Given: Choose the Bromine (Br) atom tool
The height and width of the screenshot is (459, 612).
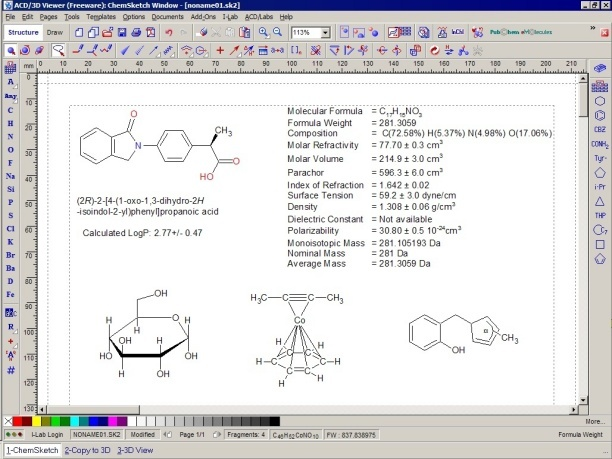Looking at the screenshot, I should (x=9, y=254).
